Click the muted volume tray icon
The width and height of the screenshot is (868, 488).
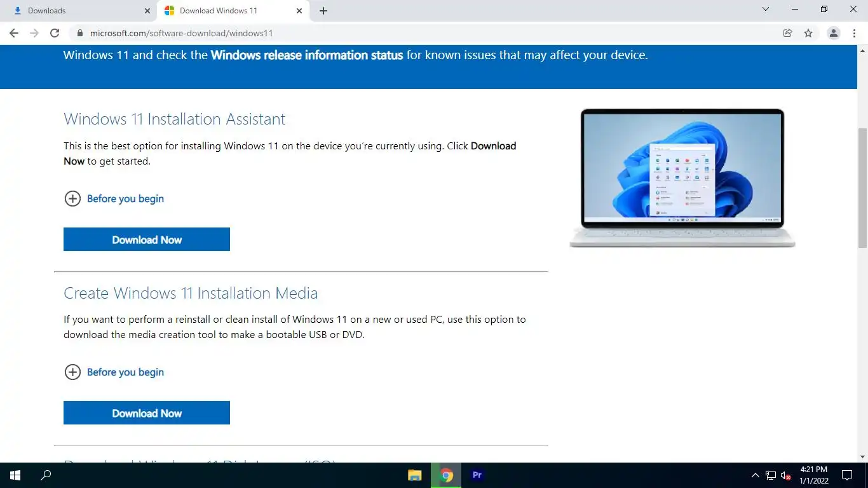786,475
